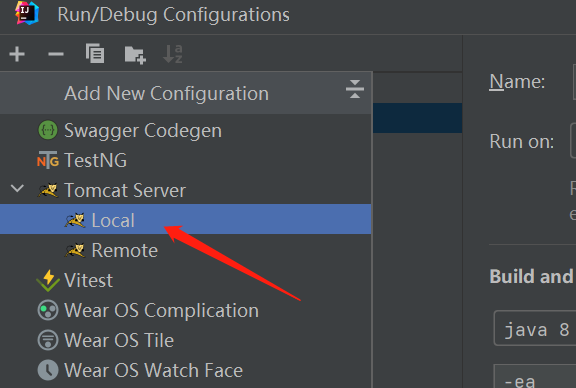Click the green Swagger Codegen icon

pos(48,130)
